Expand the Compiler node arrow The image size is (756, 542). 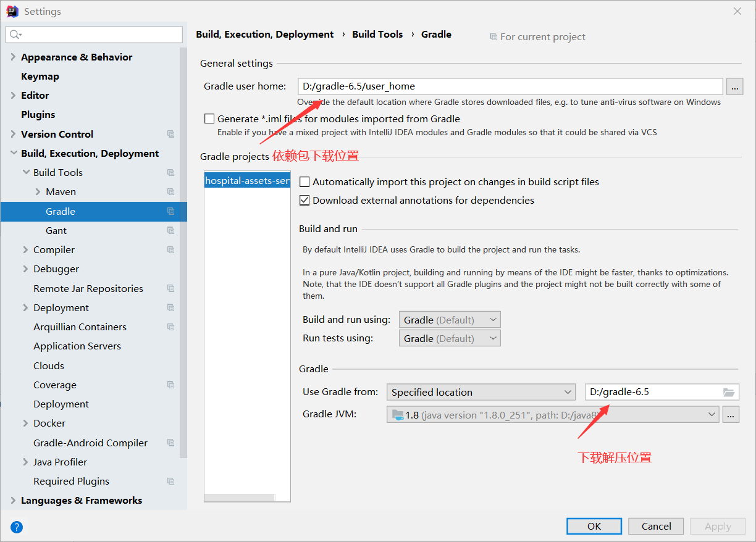point(25,249)
